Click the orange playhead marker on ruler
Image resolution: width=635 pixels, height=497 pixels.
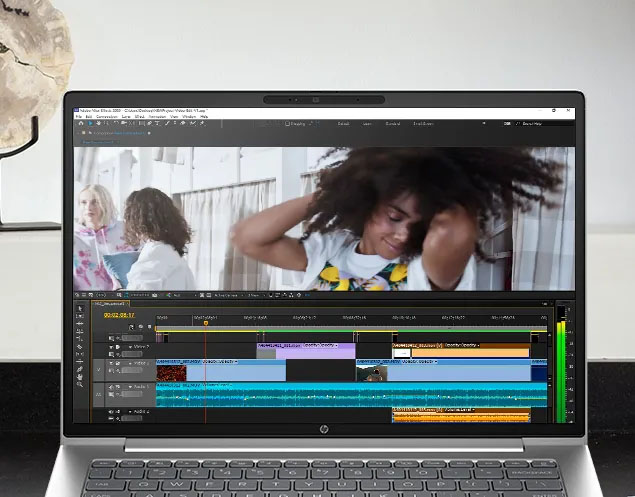[x=206, y=323]
